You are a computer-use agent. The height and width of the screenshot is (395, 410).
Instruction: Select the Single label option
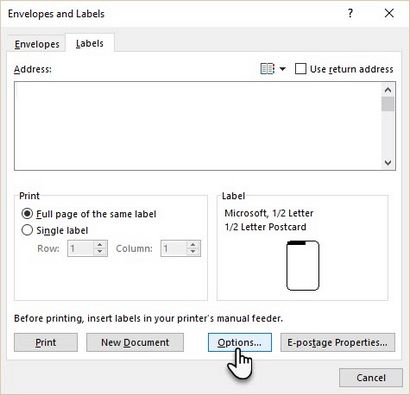pyautogui.click(x=27, y=230)
